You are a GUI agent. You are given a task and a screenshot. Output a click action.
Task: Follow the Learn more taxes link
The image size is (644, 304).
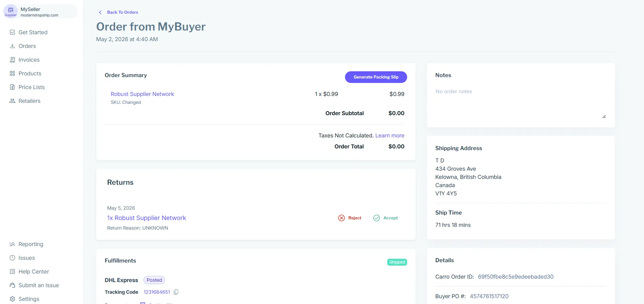390,135
